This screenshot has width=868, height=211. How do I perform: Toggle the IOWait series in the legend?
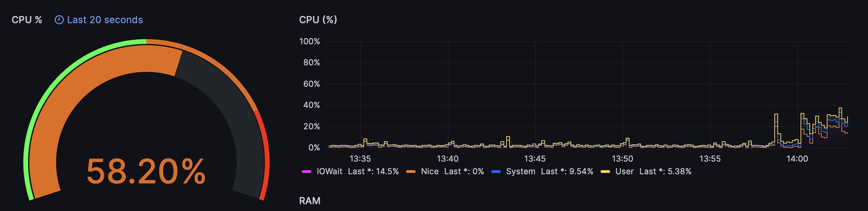tap(329, 172)
